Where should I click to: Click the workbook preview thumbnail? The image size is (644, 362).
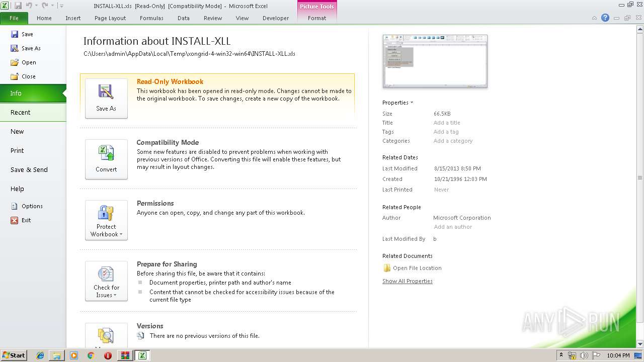click(435, 61)
